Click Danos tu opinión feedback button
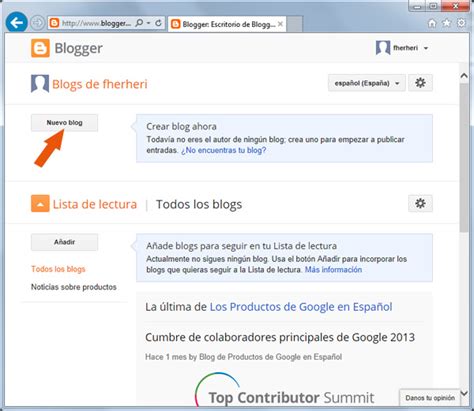 tap(430, 398)
